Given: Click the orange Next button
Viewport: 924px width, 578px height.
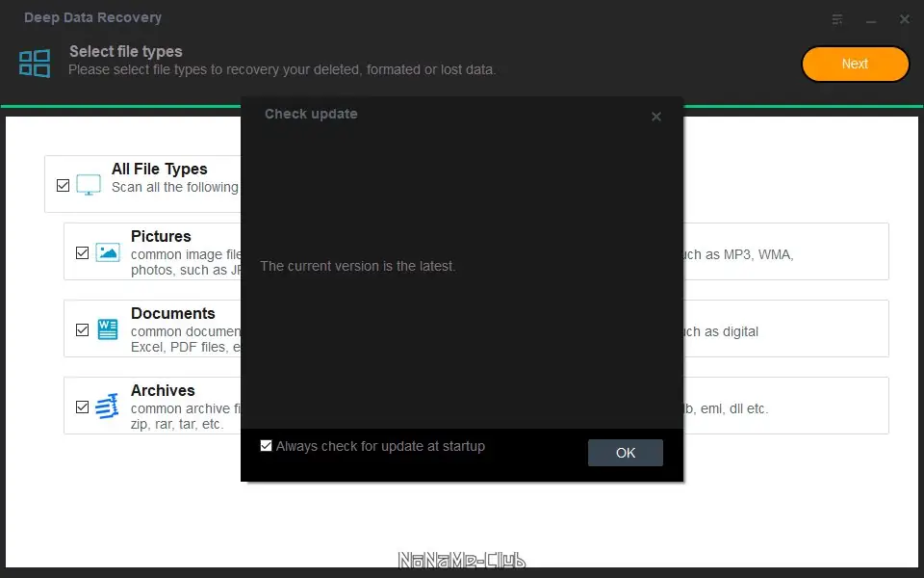Looking at the screenshot, I should click(855, 64).
